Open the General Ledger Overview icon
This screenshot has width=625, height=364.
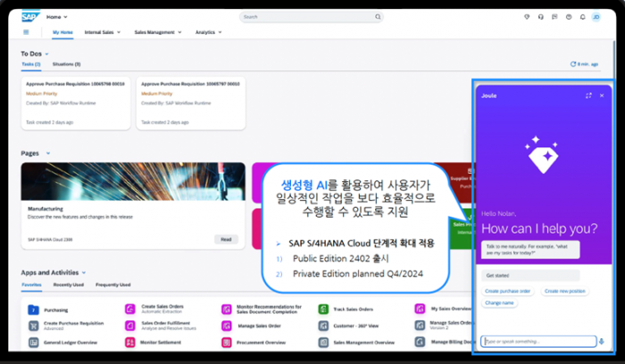coord(34,342)
